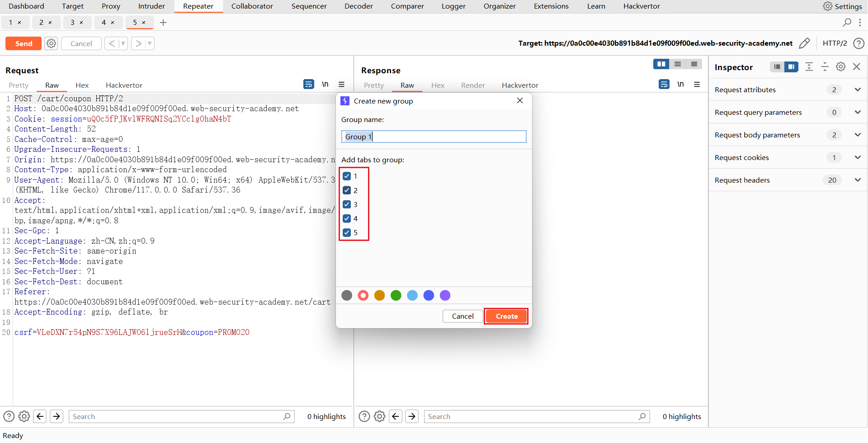Choose the purple group color

point(445,295)
